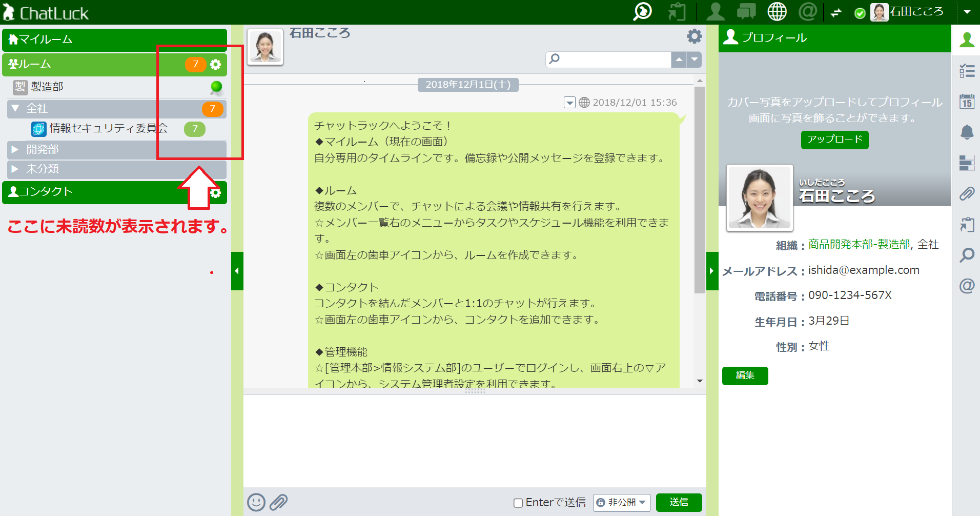
Task: Open the bar chart poll icon in right sidebar
Action: (x=967, y=163)
